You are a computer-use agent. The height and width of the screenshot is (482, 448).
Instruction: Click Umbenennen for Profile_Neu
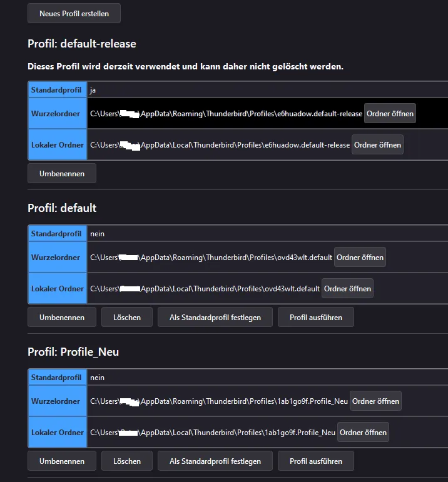point(62,461)
